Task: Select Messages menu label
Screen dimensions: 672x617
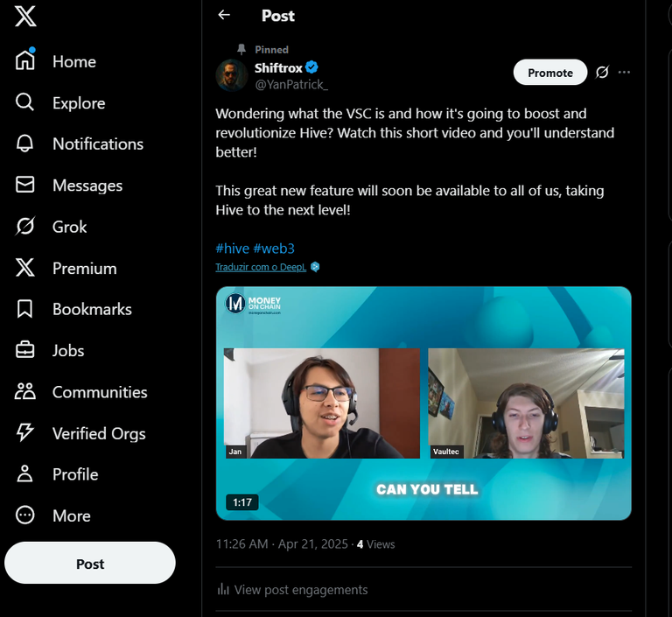Action: [x=87, y=186]
